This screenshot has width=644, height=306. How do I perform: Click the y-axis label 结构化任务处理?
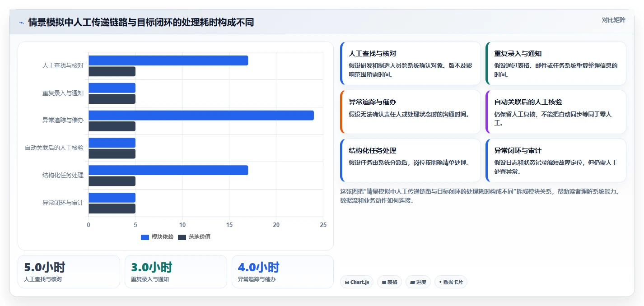tap(63, 176)
